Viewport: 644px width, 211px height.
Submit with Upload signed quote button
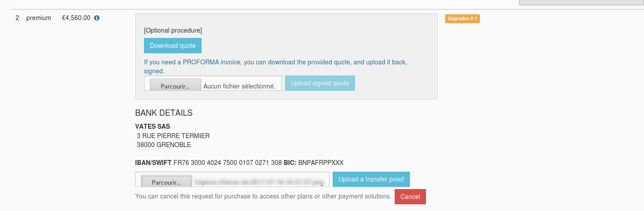[x=320, y=83]
